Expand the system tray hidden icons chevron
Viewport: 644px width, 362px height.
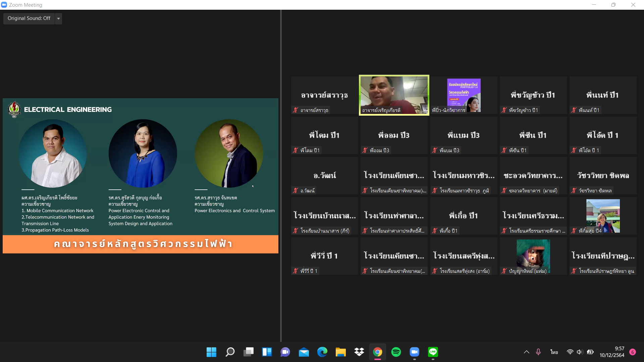pos(527,352)
